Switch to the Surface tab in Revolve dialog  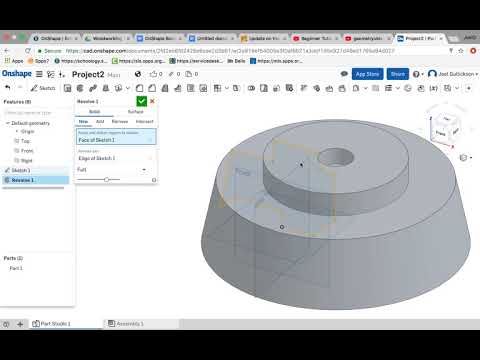tap(135, 112)
